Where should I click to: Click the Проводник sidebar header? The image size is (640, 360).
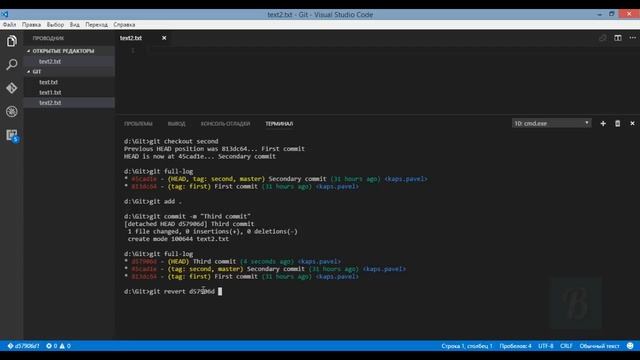point(48,38)
